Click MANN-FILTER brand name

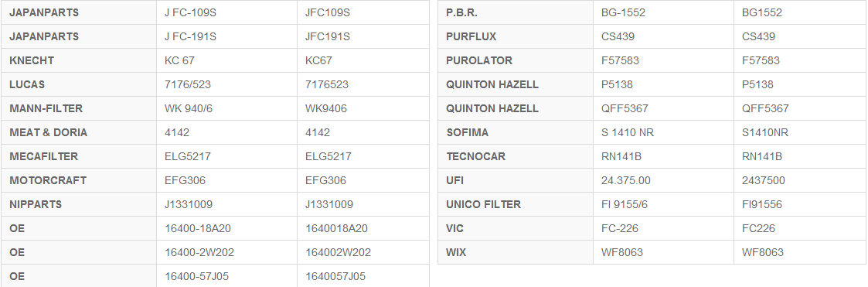[46, 108]
